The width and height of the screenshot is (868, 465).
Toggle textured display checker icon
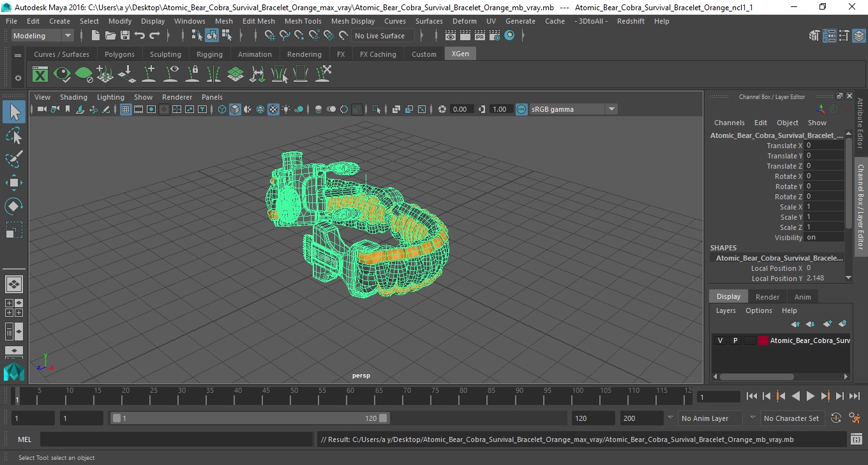[x=273, y=109]
